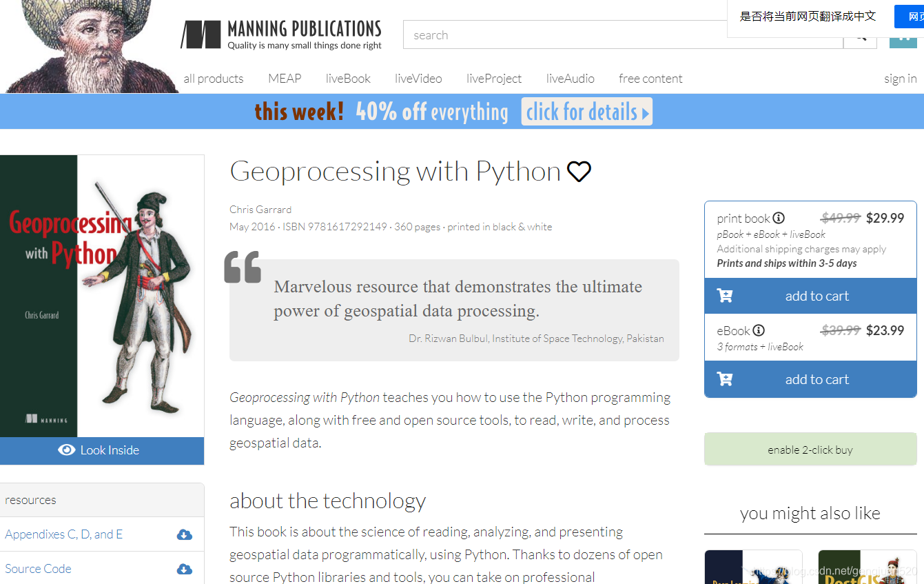
Task: Open the all products menu
Action: (214, 79)
